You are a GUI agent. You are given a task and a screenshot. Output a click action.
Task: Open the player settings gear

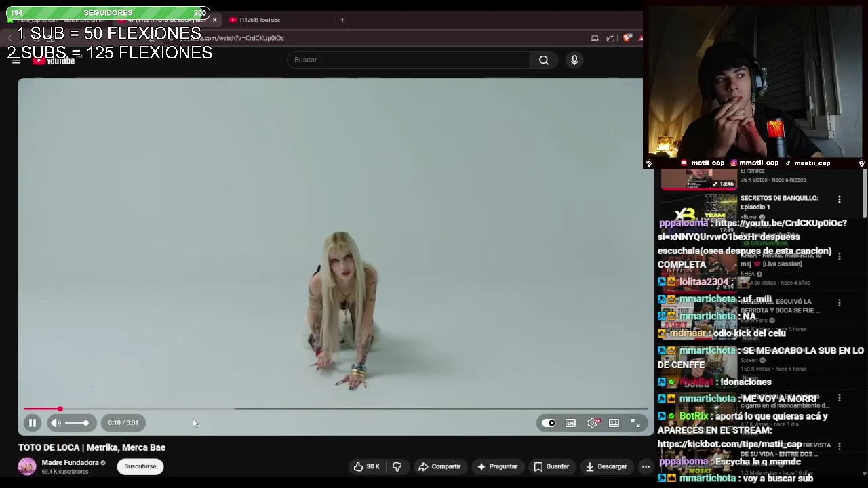click(592, 423)
